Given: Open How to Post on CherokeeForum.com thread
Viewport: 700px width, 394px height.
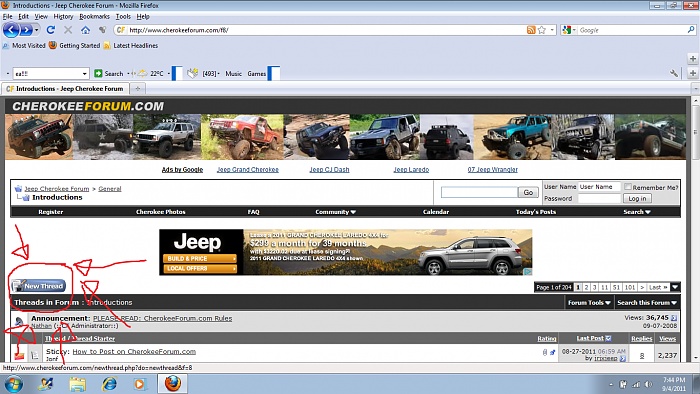Looking at the screenshot, I should [134, 352].
